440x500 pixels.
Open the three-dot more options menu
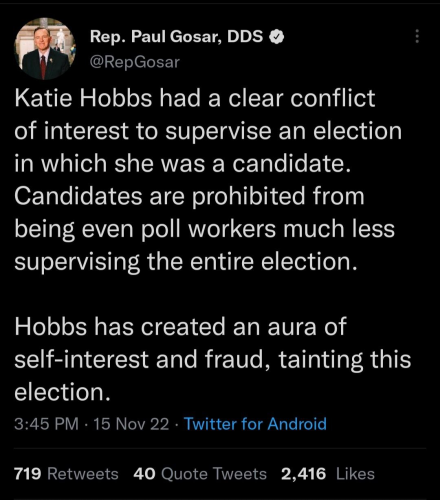coord(417,36)
